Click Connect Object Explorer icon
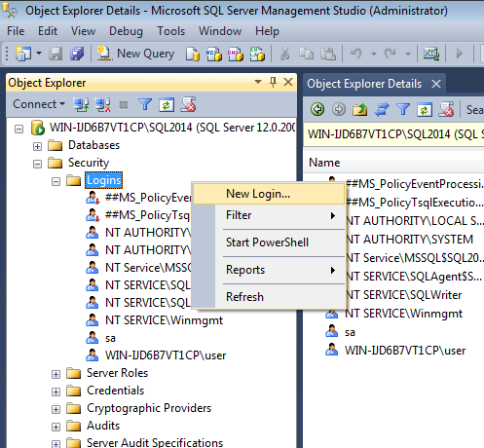Screen dimensions: 484x448 [x=81, y=105]
